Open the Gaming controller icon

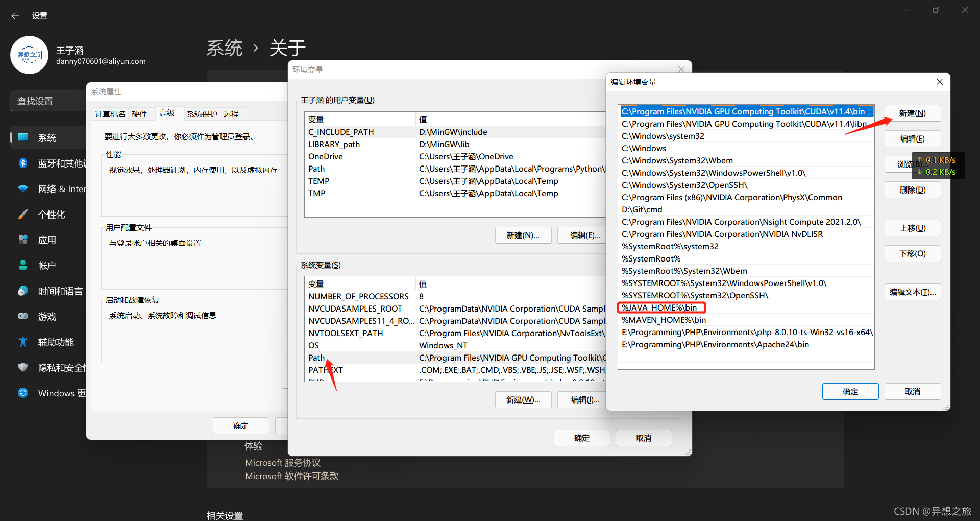pyautogui.click(x=23, y=316)
